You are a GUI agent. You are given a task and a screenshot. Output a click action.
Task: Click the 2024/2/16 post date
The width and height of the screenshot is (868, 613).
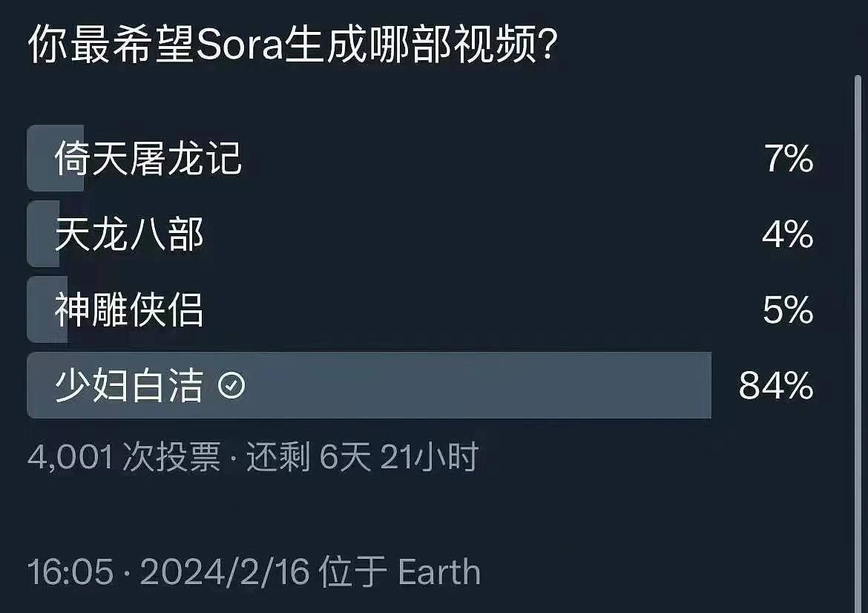click(224, 573)
